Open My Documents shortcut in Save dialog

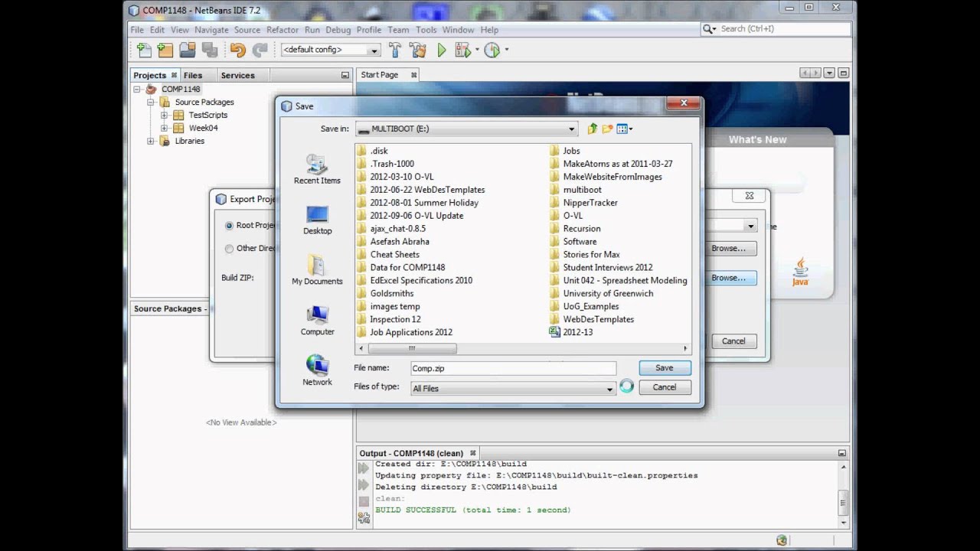[x=317, y=270]
